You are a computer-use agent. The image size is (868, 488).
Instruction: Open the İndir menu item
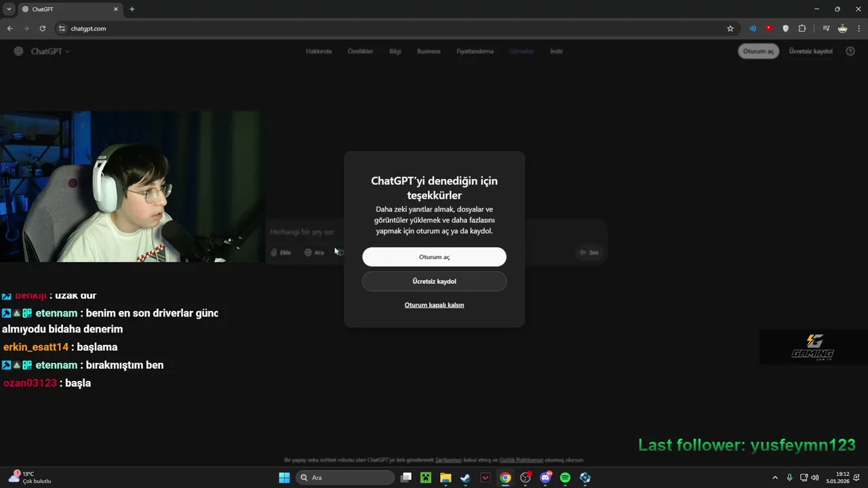(x=556, y=52)
